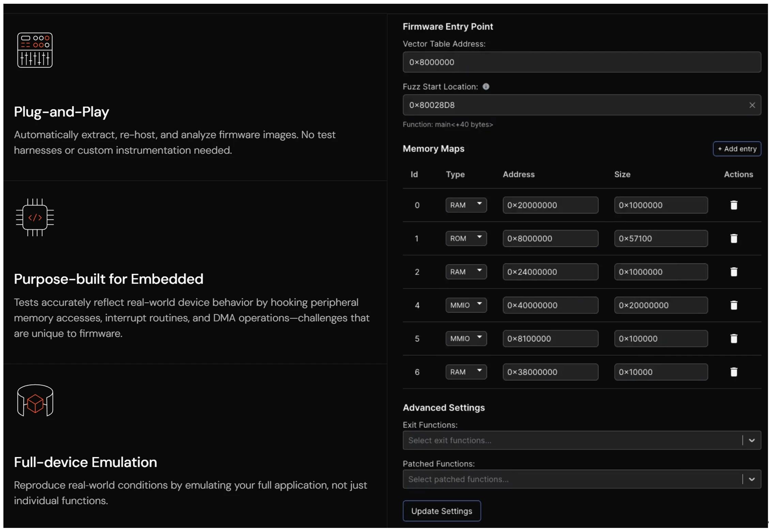This screenshot has width=769, height=532.
Task: Edit address field of ROM entry 1
Action: pos(550,238)
